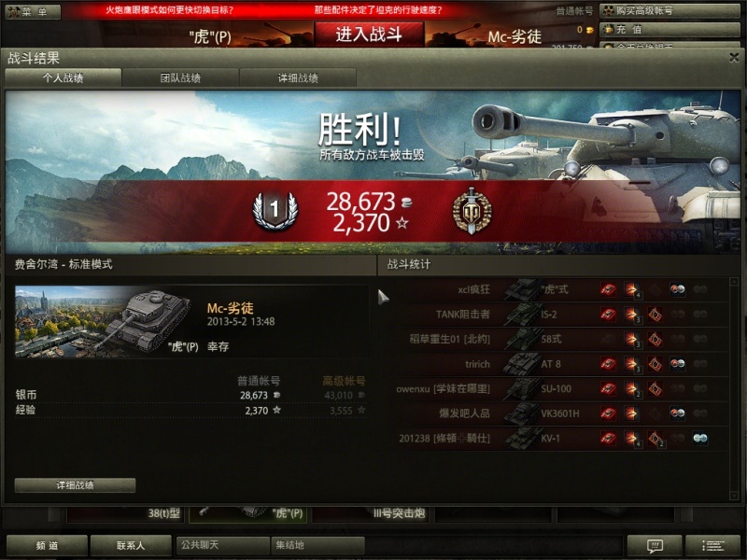Screen dimensions: 747x560
Task: Open the 频道 channels button
Action: tap(47, 546)
